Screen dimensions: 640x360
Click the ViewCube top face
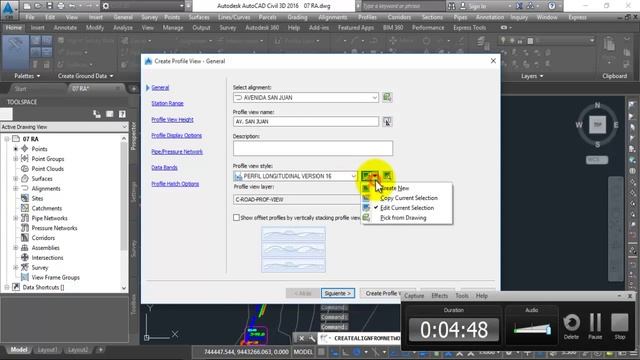[598, 124]
